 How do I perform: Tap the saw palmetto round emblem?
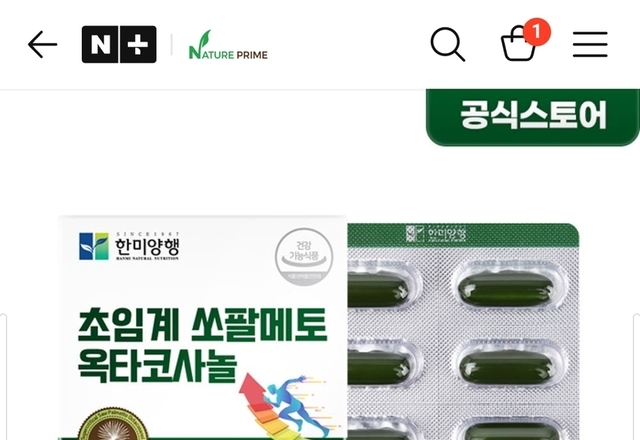point(112,423)
